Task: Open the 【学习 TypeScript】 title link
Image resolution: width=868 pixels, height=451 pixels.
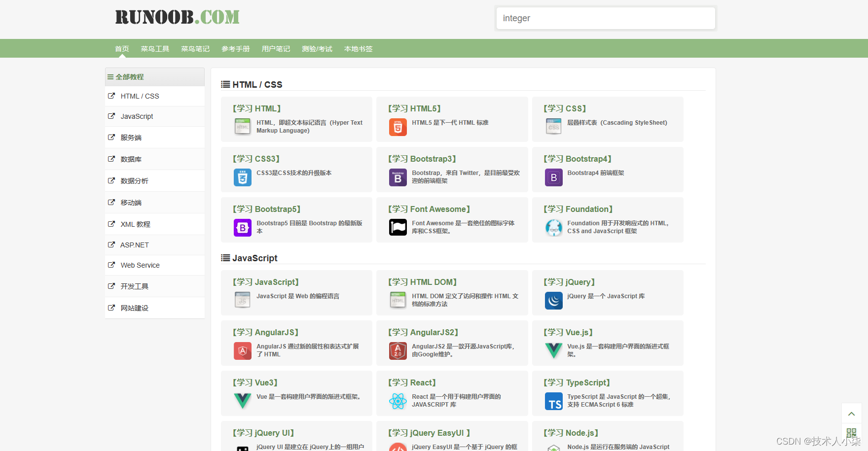Action: click(577, 382)
